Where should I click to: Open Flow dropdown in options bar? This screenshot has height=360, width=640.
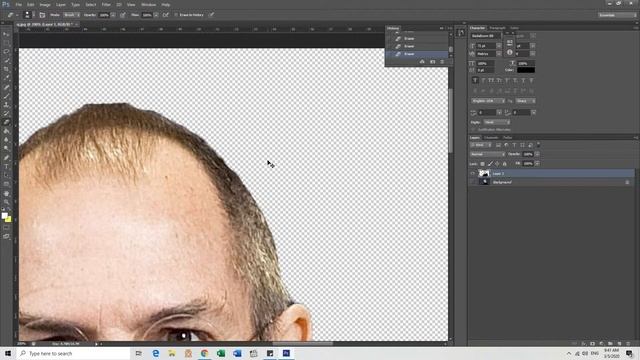pos(156,15)
